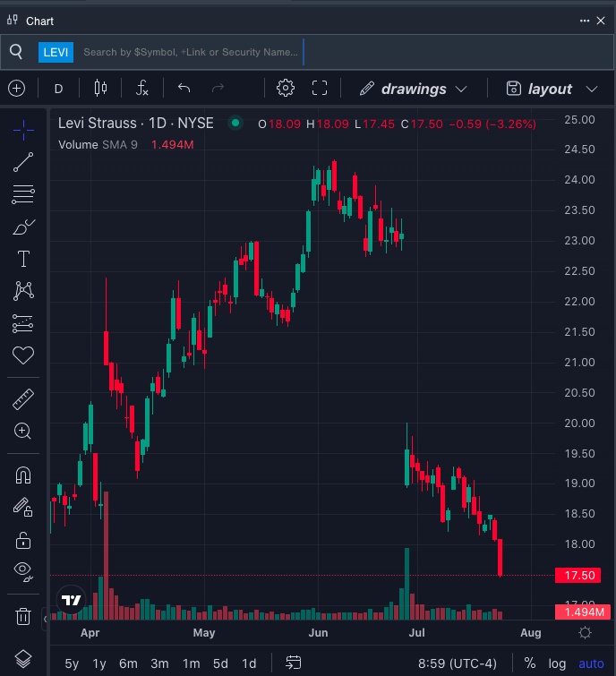Viewport: 616px width, 676px height.
Task: Activate the zoom in tool
Action: 23,432
